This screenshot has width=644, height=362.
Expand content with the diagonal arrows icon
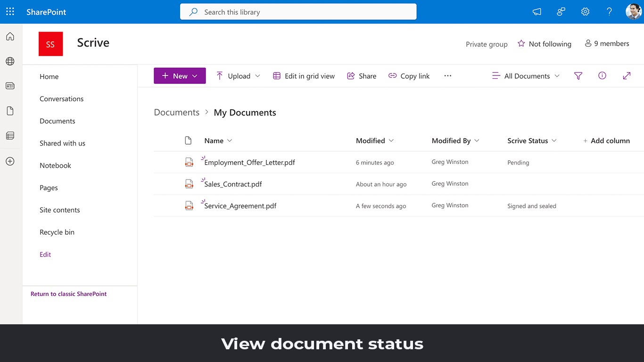pos(627,76)
